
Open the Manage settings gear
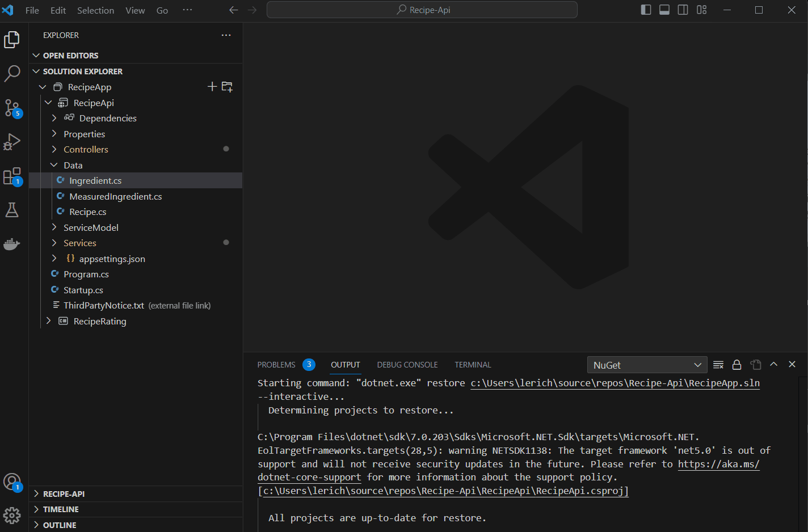tap(12, 515)
